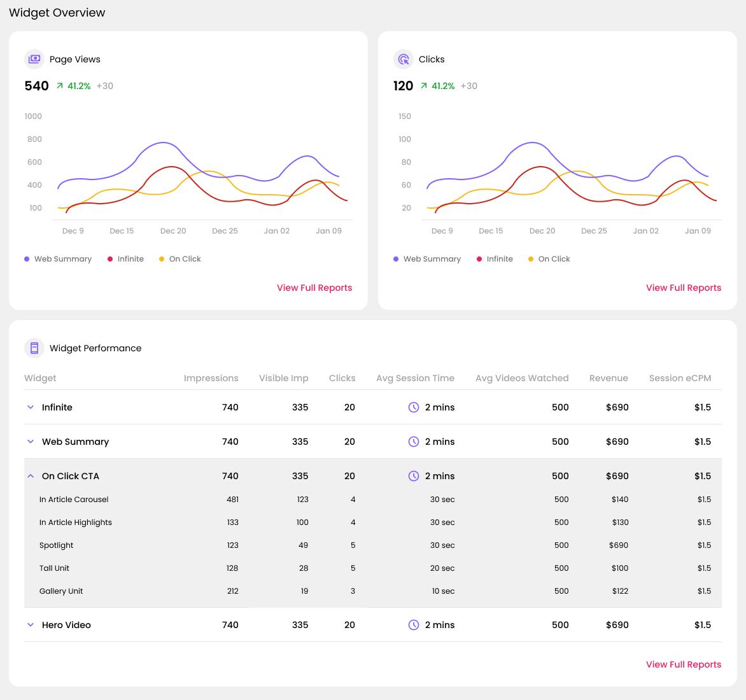Click the $130 revenue value
This screenshot has width=746, height=700.
621,522
